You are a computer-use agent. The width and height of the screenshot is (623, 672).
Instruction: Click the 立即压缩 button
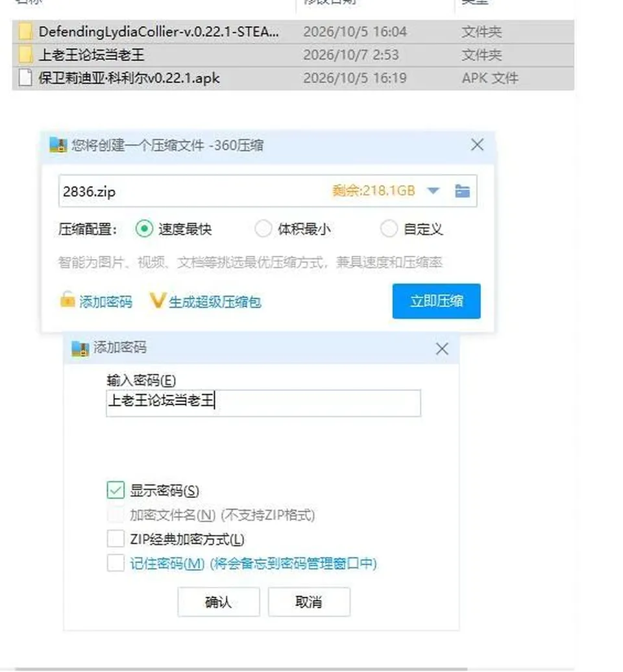436,301
